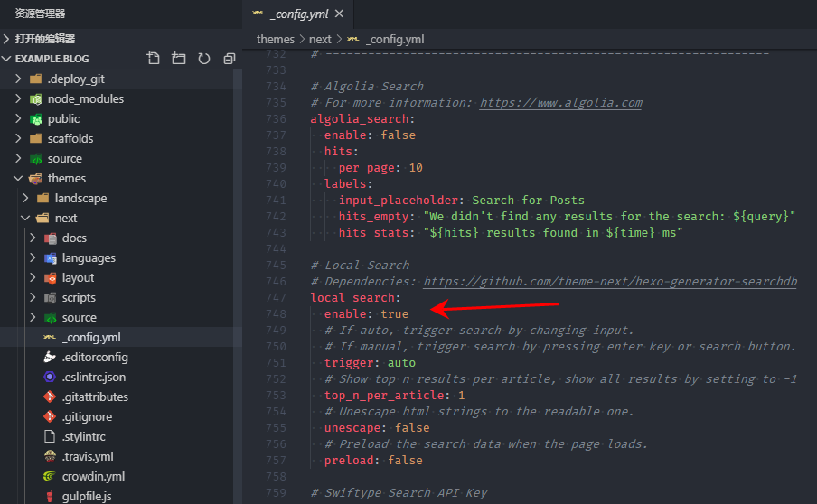817x504 pixels.
Task: Collapse the themes folder
Action: pos(66,178)
